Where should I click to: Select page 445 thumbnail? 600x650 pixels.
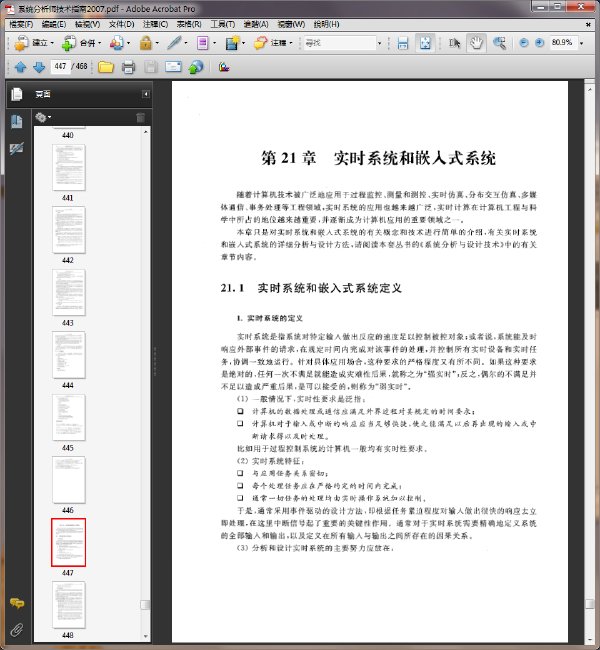[x=69, y=417]
